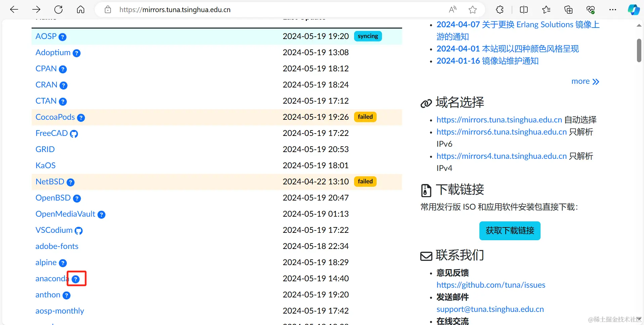Image resolution: width=644 pixels, height=325 pixels.
Task: Open the Copilot sidebar
Action: (x=634, y=9)
